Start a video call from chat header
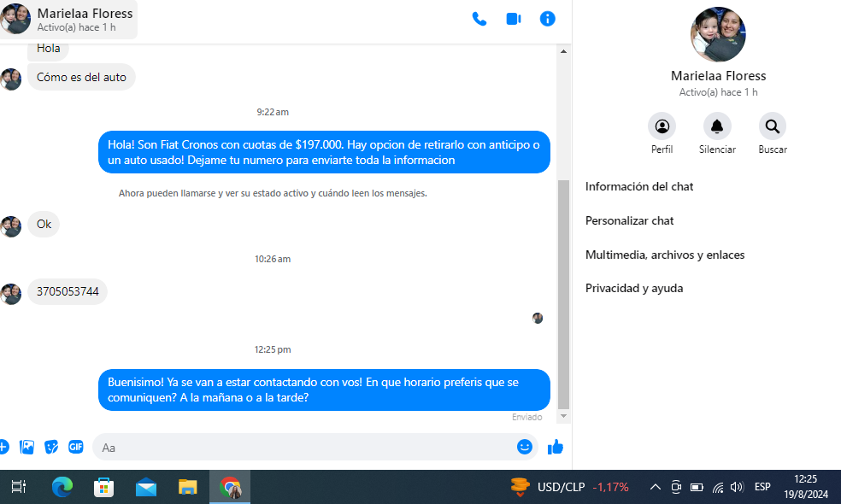This screenshot has width=841, height=504. click(514, 20)
